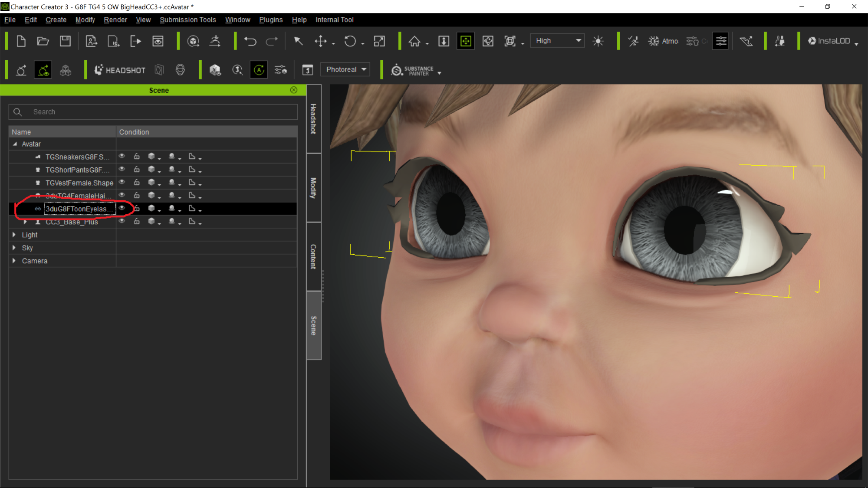This screenshot has height=488, width=868.
Task: Toggle the circled A auto icon
Action: [x=259, y=70]
